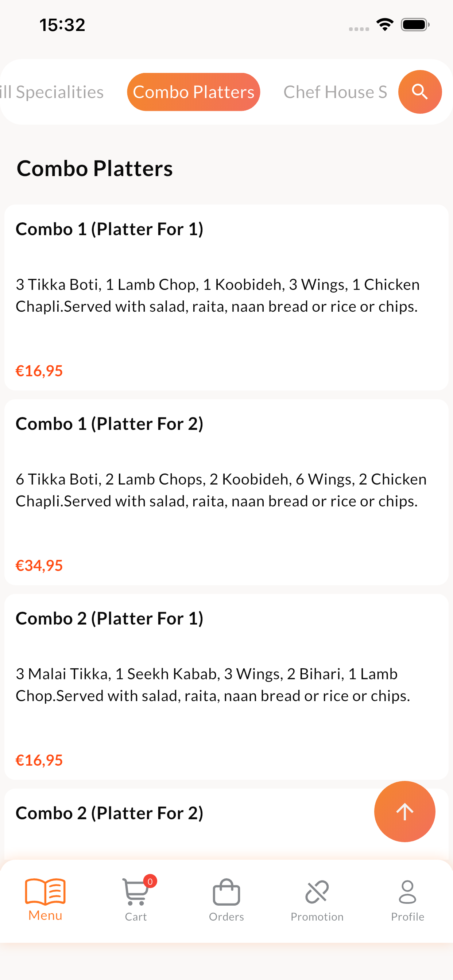Image resolution: width=453 pixels, height=980 pixels.
Task: Switch to Chef House Specials category
Action: (335, 92)
